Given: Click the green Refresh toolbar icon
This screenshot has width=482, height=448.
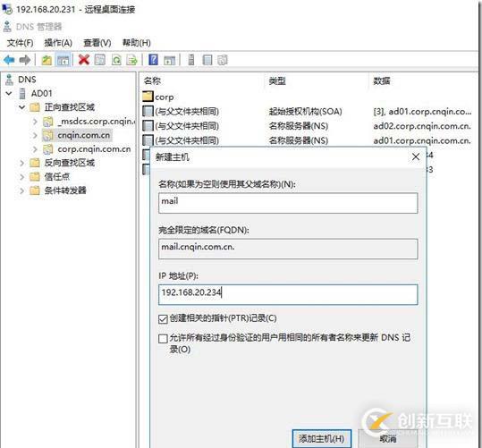Looking at the screenshot, I should (x=116, y=60).
